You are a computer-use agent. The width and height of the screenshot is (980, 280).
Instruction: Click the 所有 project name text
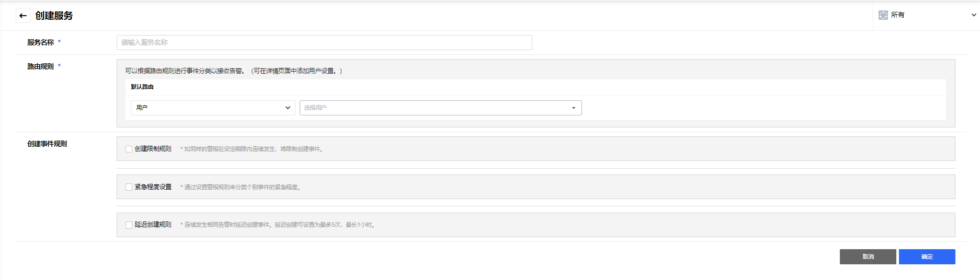point(898,15)
